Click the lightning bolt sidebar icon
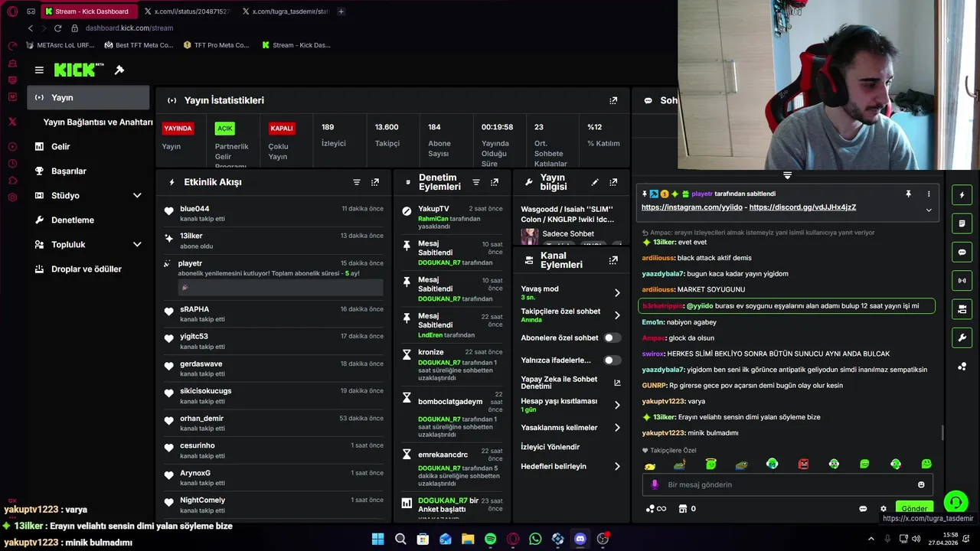The height and width of the screenshot is (551, 980). (962, 195)
